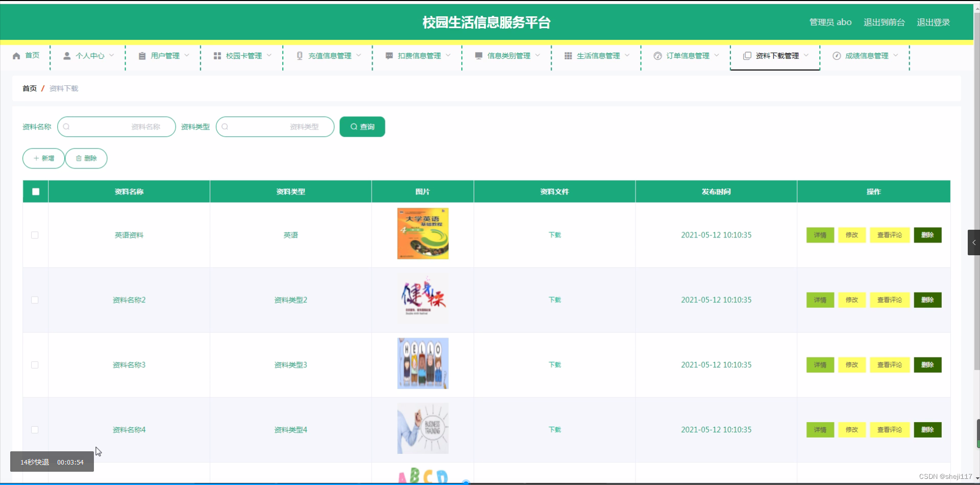The width and height of the screenshot is (980, 485).
Task: Click the 充值信息管理 headset icon
Action: (299, 56)
